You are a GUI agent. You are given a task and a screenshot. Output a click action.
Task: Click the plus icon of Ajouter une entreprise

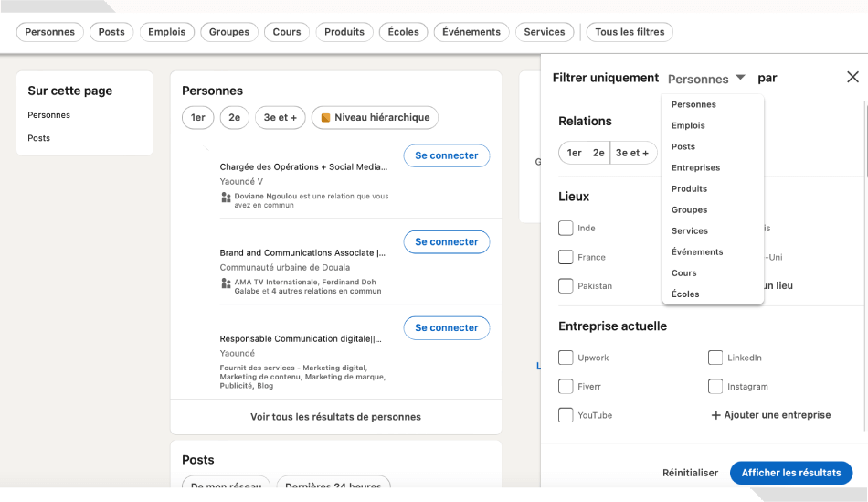715,415
